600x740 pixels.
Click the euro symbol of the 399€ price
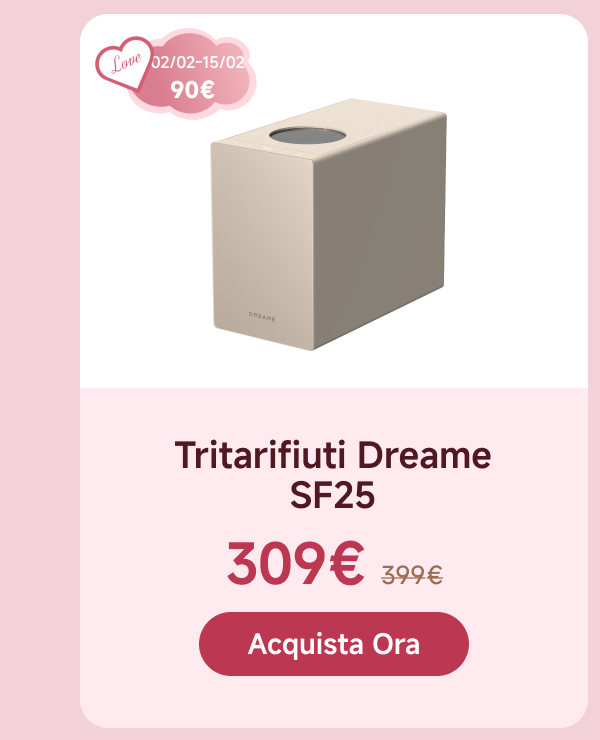point(433,574)
